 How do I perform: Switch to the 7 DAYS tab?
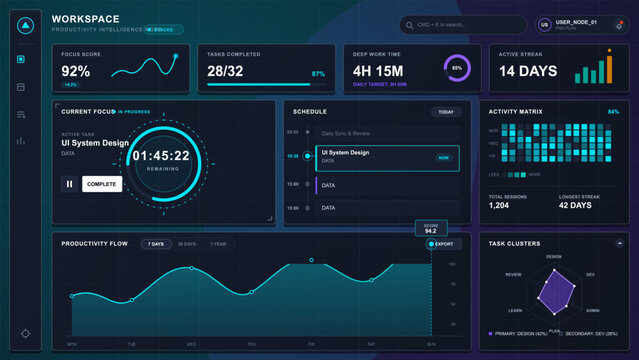(x=156, y=244)
